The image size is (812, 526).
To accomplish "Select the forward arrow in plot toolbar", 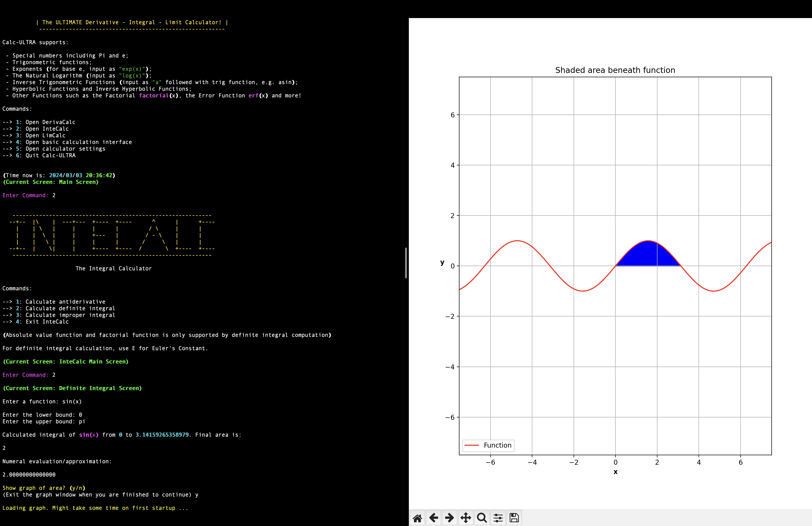I will click(449, 517).
